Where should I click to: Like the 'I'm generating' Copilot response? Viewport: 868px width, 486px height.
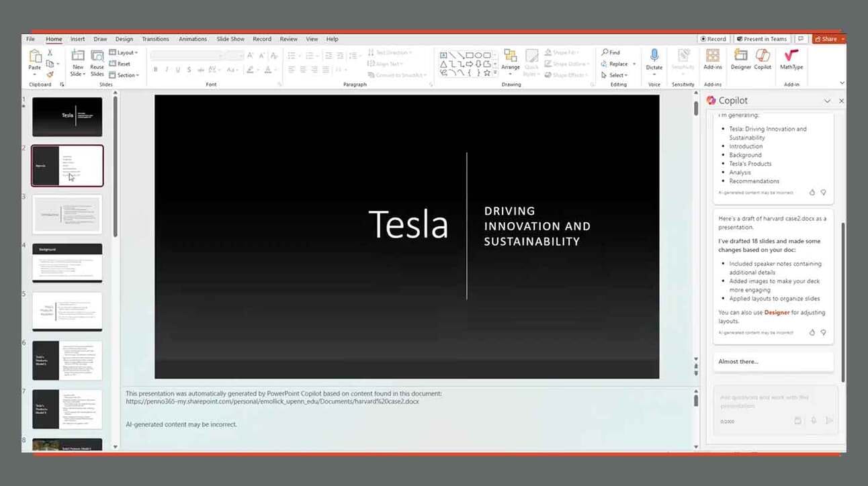tap(812, 193)
